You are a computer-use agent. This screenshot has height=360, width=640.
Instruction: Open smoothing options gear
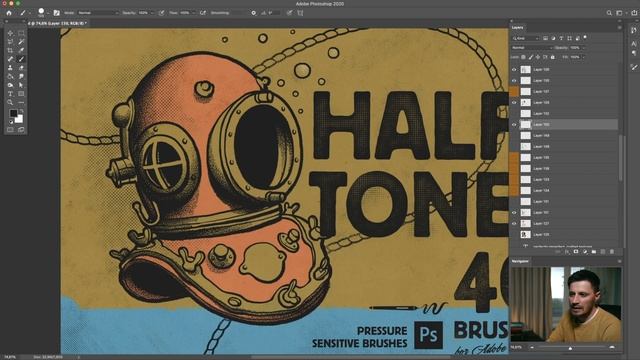[253, 13]
